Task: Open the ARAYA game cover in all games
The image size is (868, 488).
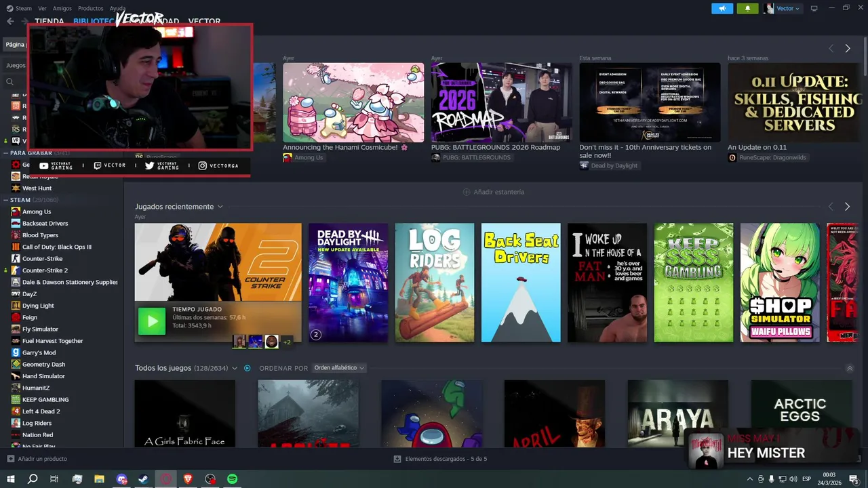Action: click(x=678, y=413)
